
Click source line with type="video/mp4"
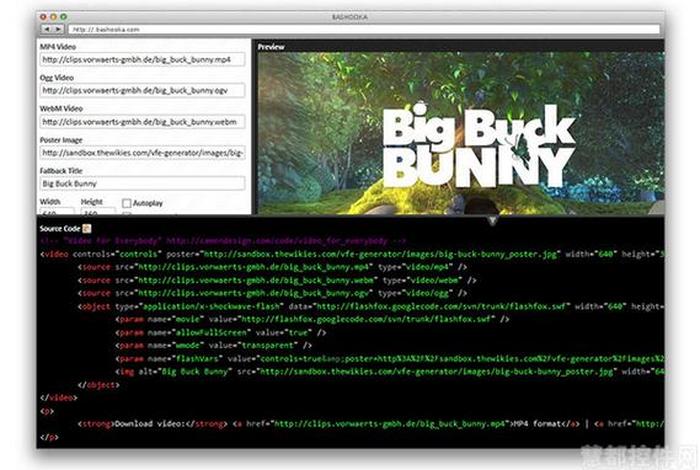click(272, 267)
